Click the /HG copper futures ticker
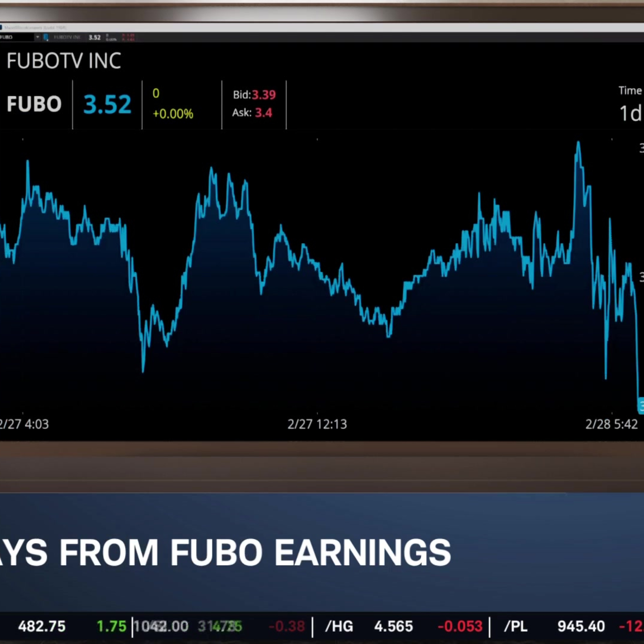The width and height of the screenshot is (644, 644). [339, 626]
